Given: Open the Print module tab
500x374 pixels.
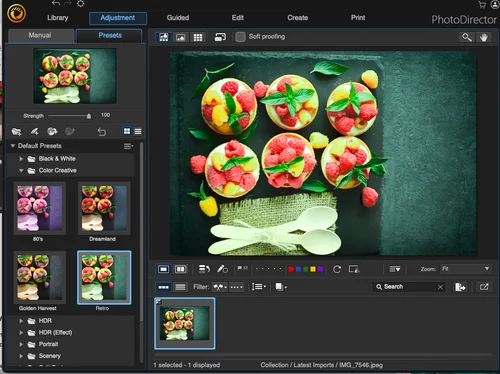Looking at the screenshot, I should coord(358,18).
